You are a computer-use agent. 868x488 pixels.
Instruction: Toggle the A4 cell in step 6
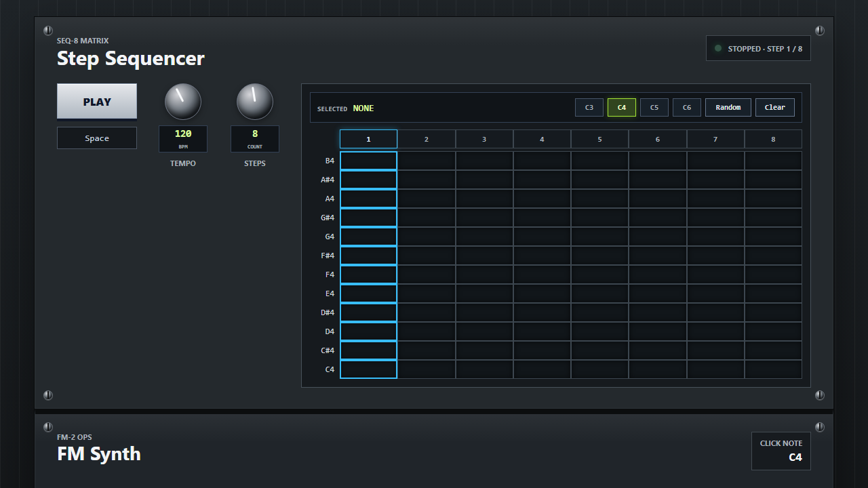tap(658, 199)
